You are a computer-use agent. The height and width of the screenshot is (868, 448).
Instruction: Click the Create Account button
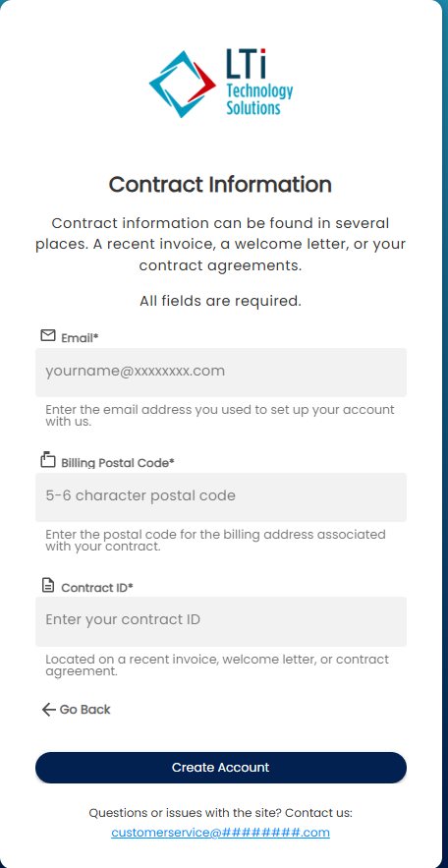click(x=221, y=768)
